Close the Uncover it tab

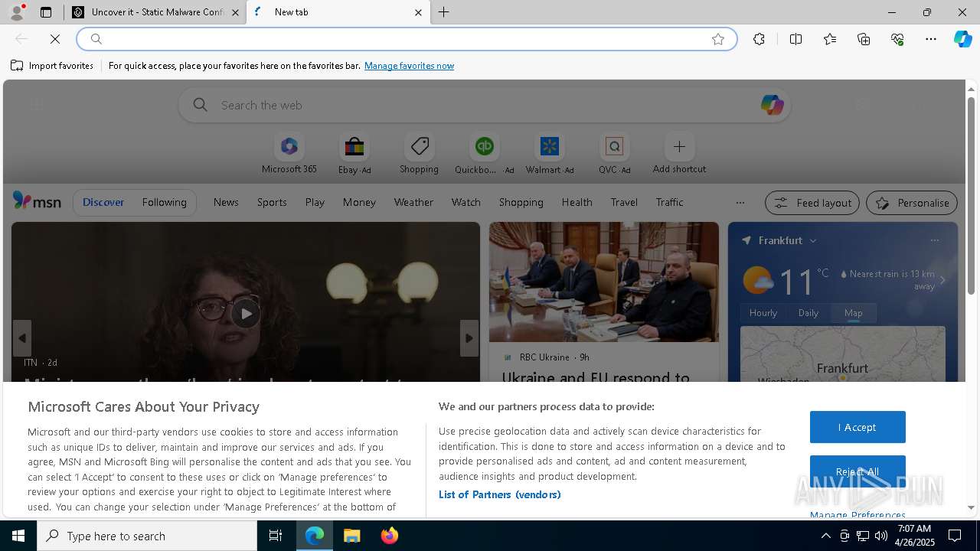coord(235,12)
